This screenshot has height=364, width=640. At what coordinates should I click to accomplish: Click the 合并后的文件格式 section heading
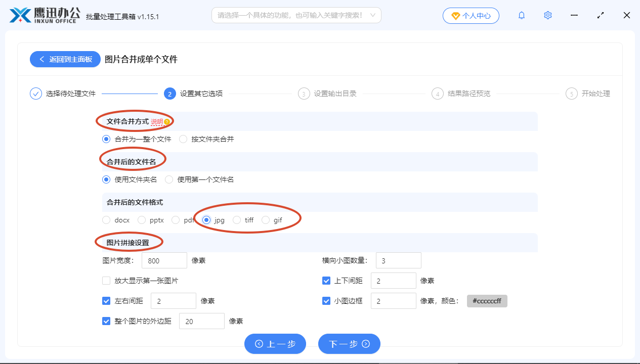point(135,202)
